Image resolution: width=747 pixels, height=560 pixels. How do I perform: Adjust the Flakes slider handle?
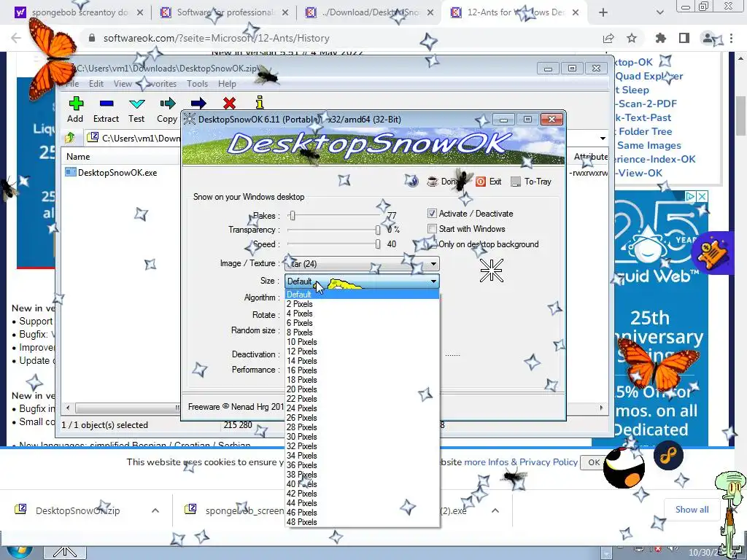coord(293,216)
